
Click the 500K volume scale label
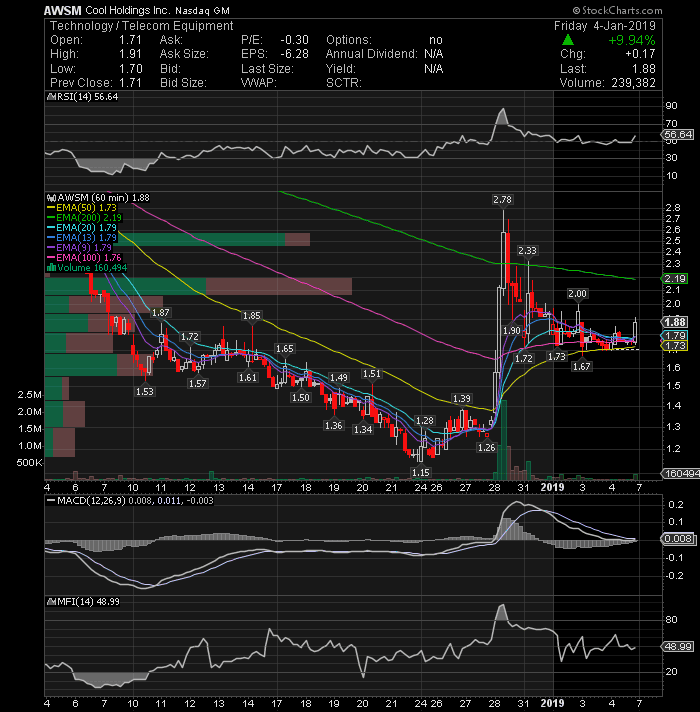[x=30, y=463]
